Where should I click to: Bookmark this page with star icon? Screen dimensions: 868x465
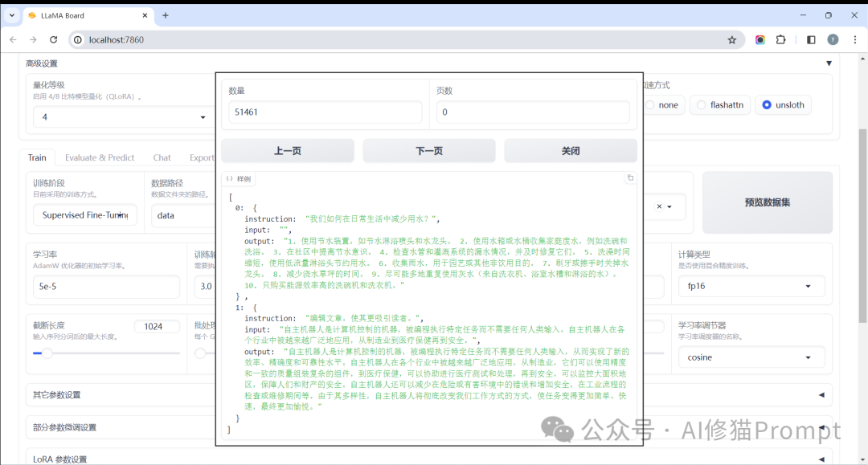[x=731, y=39]
